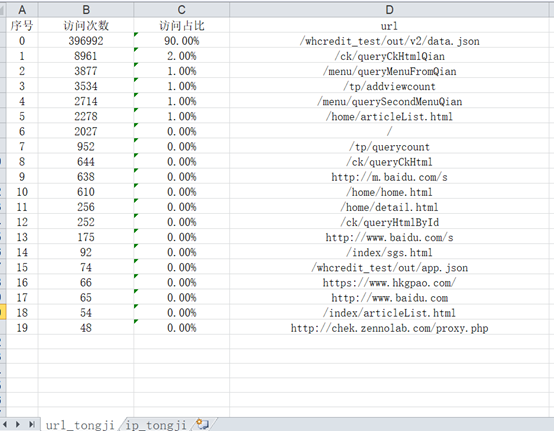Open the ip_tongji sheet tab

(156, 425)
